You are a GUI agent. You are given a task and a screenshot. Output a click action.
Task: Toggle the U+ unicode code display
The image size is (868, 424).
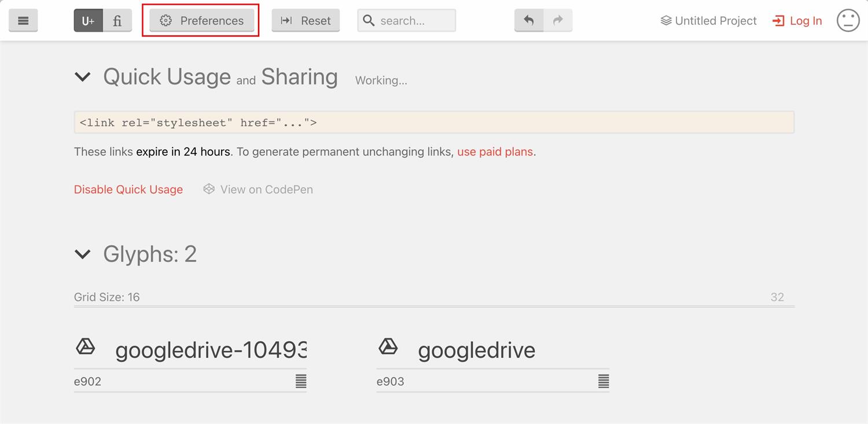point(88,21)
